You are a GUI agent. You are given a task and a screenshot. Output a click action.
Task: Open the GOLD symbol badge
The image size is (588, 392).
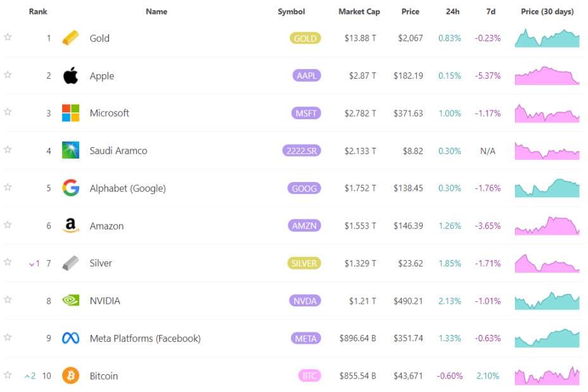pyautogui.click(x=305, y=38)
